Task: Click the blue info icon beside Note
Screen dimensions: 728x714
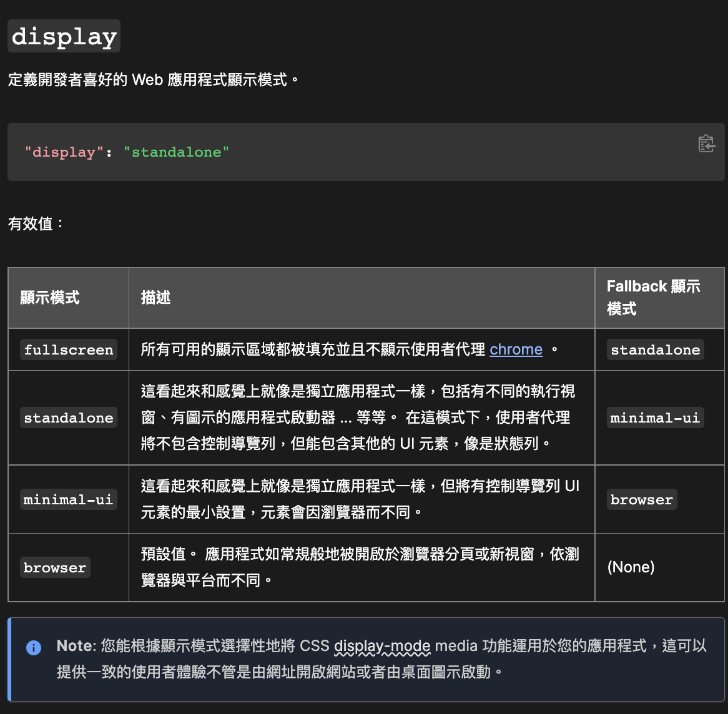Action: [x=34, y=647]
